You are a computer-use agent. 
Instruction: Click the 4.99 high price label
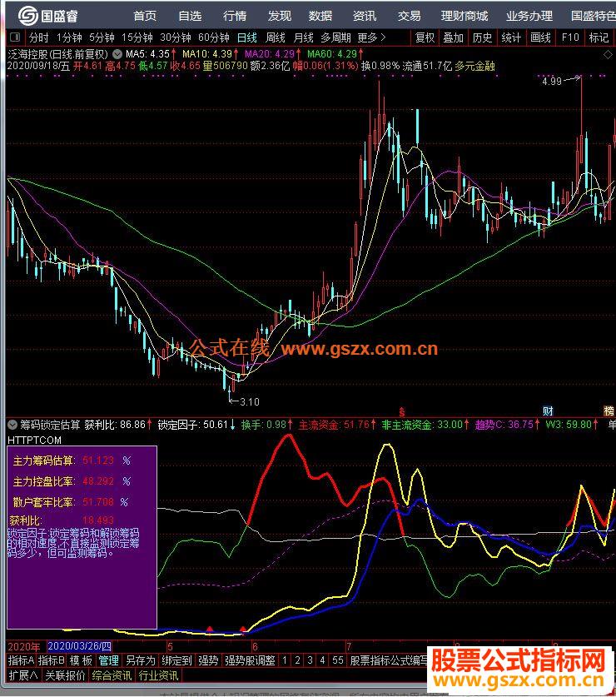coord(552,82)
